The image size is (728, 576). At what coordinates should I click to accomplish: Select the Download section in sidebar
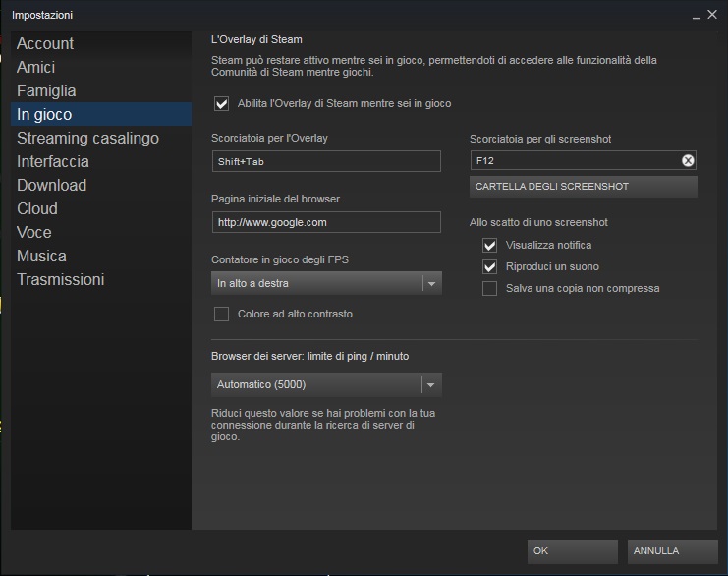point(51,185)
